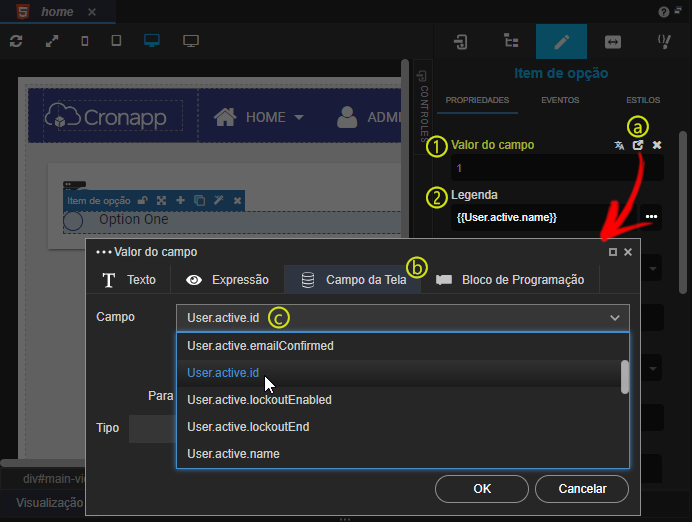Open the Legenda ellipsis options button
This screenshot has width=692, height=522.
[651, 217]
